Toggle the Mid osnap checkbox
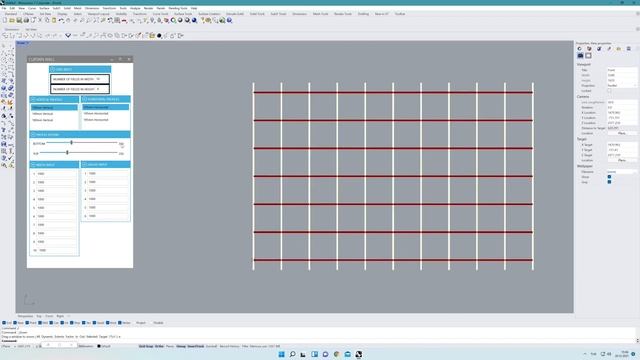 click(40, 322)
